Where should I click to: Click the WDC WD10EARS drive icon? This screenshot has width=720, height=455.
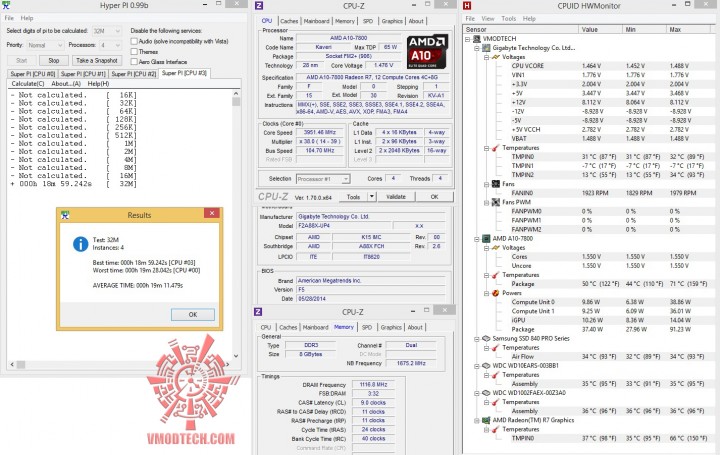(x=486, y=365)
